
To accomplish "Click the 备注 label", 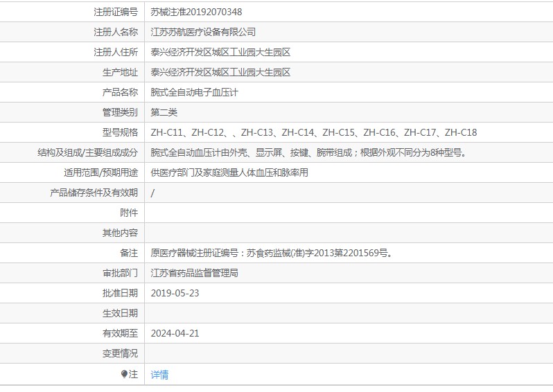I will pos(129,253).
